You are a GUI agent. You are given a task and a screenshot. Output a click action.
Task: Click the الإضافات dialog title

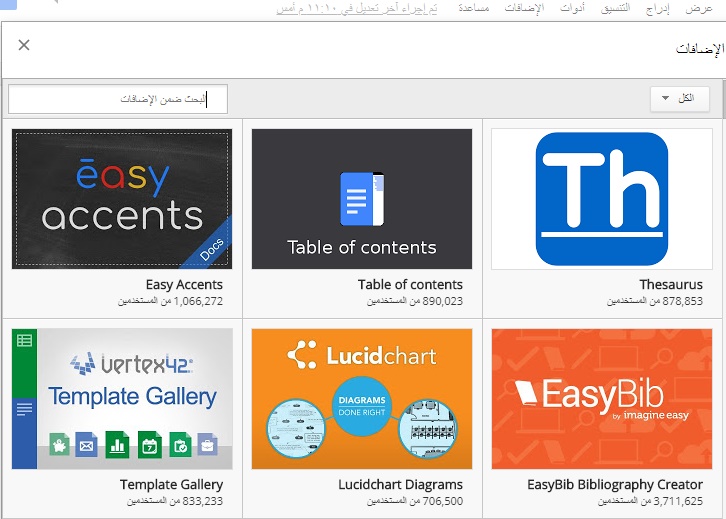coord(699,49)
